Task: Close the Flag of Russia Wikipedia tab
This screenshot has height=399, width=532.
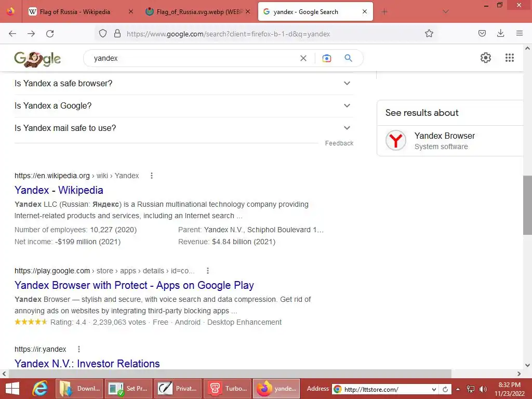Action: point(130,12)
